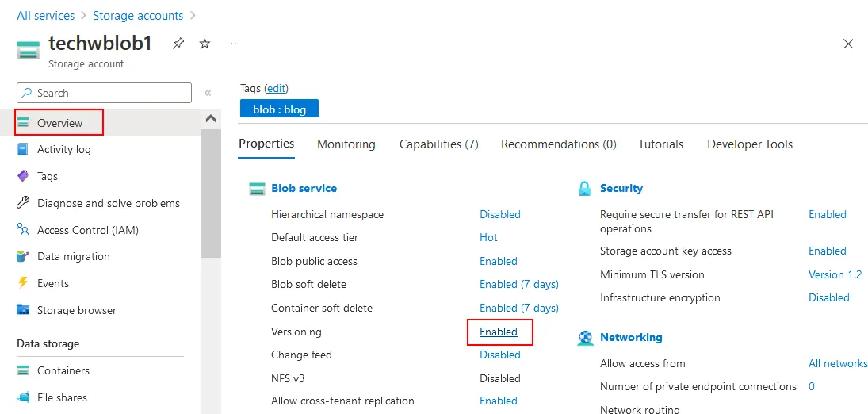Screen dimensions: 868x414
Task: Click the Storage browser icon
Action: point(23,310)
